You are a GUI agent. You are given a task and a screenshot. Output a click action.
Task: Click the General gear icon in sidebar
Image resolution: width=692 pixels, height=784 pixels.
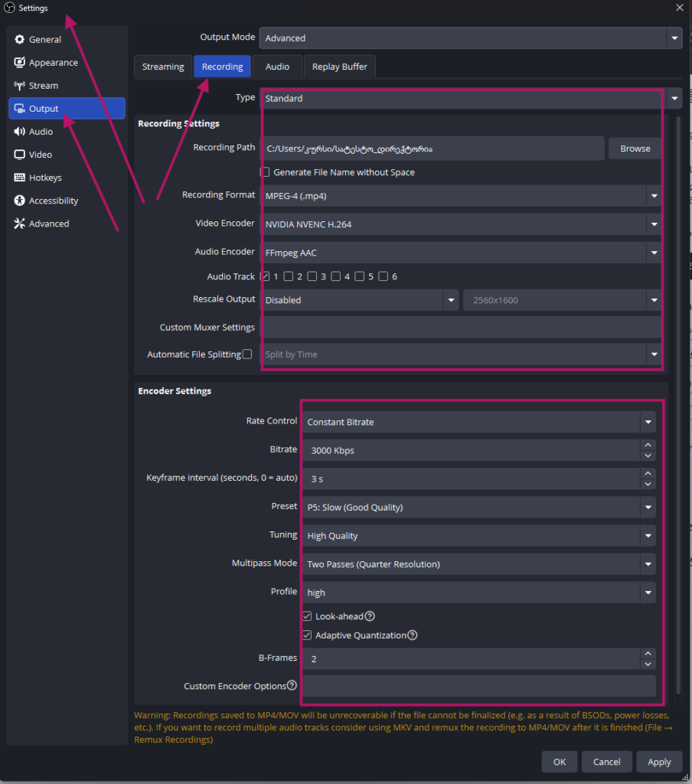[x=20, y=40]
